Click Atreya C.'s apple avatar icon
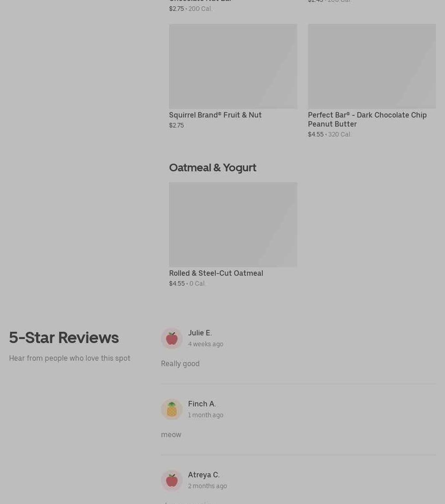Screen dimensions: 445x504 [172, 480]
